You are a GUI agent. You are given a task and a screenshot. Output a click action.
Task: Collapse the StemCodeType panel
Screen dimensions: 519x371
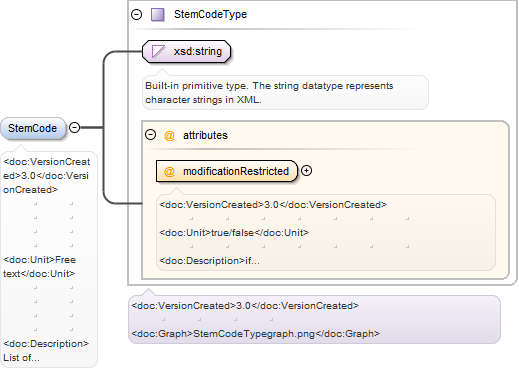pos(137,15)
